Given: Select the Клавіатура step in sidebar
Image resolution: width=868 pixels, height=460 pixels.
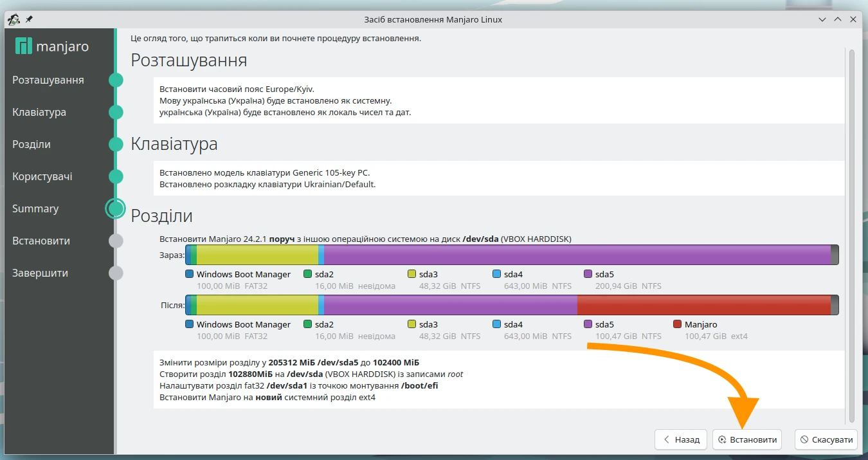Looking at the screenshot, I should 39,113.
